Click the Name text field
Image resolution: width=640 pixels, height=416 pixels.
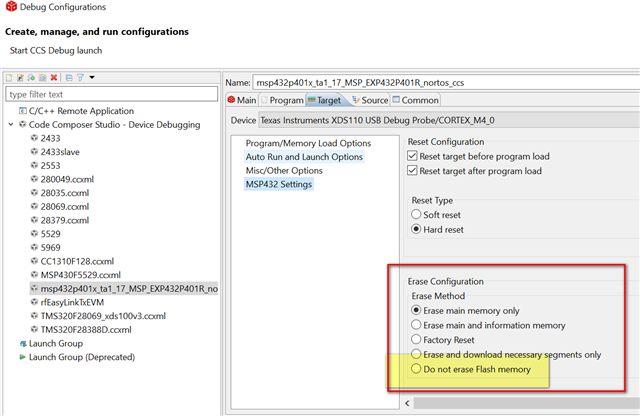(446, 82)
